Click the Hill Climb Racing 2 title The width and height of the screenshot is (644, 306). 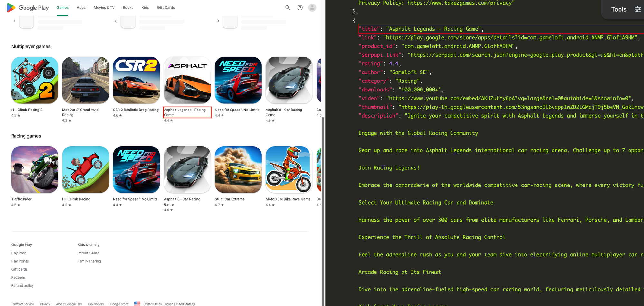click(x=27, y=110)
